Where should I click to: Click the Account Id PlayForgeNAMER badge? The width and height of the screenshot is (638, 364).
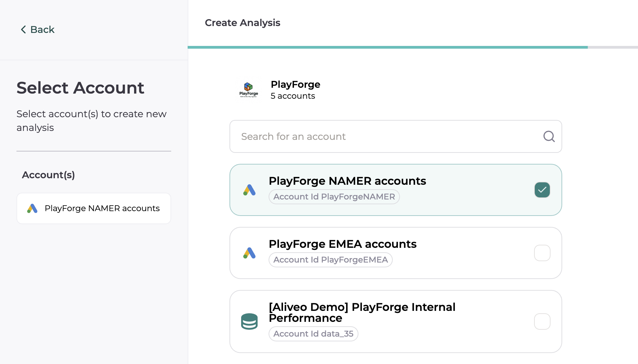[x=334, y=197]
